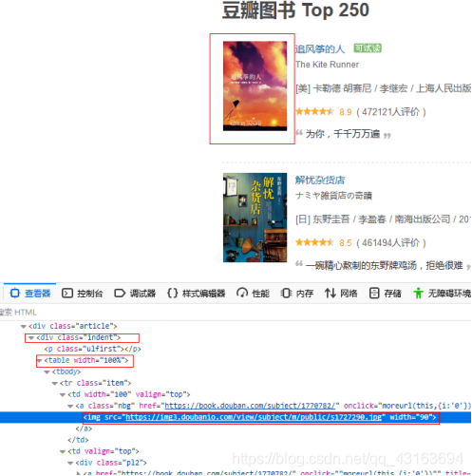This screenshot has width=472, height=476.
Task: Collapse the tbody node
Action: click(47, 371)
